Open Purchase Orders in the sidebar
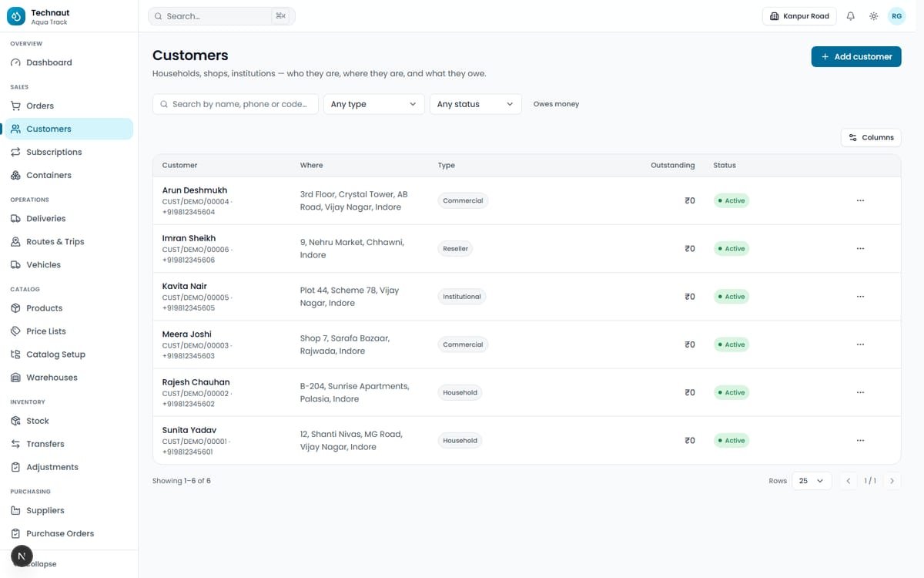Screen dimensions: 924x578 coord(69,533)
